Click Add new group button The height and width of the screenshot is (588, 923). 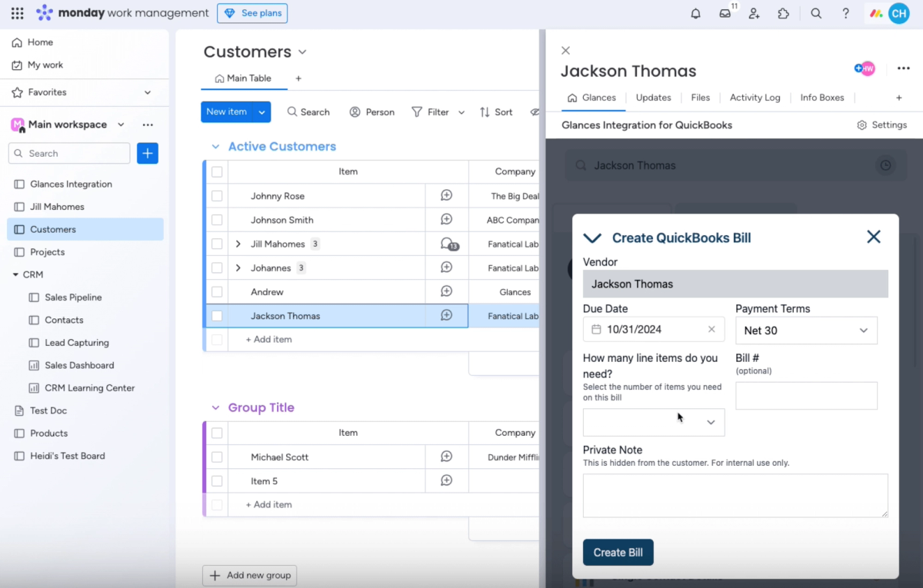(x=249, y=575)
